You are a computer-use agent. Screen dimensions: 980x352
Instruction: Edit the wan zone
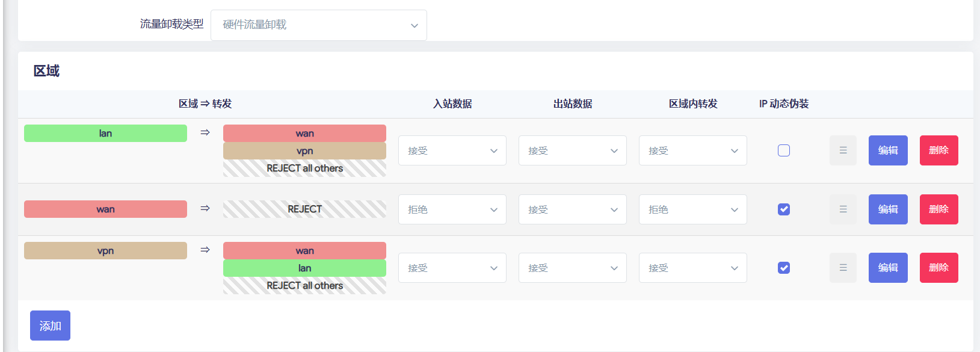pos(888,209)
